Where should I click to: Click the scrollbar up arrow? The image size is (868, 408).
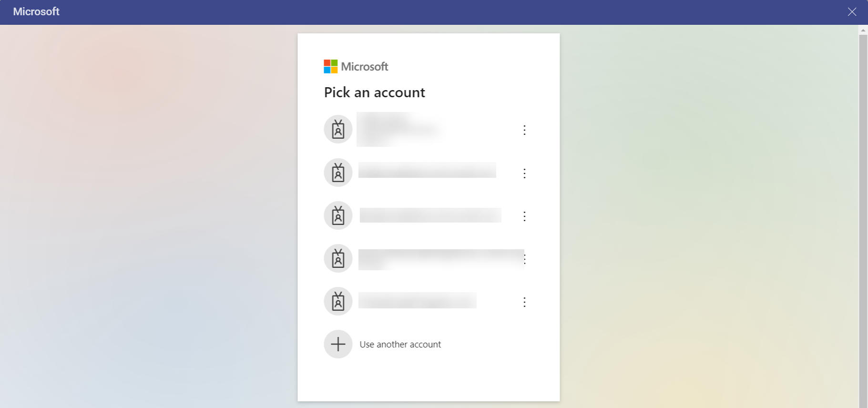click(863, 30)
